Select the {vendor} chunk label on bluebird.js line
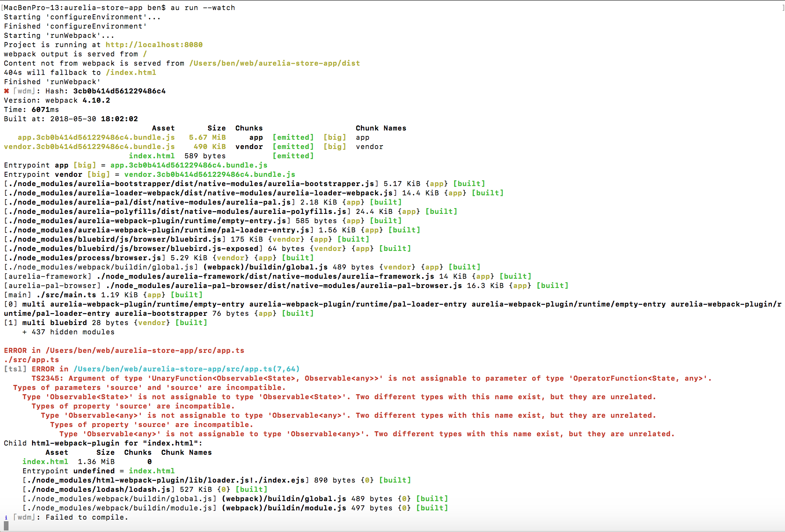Screen dimensions: 785x532 (287, 239)
